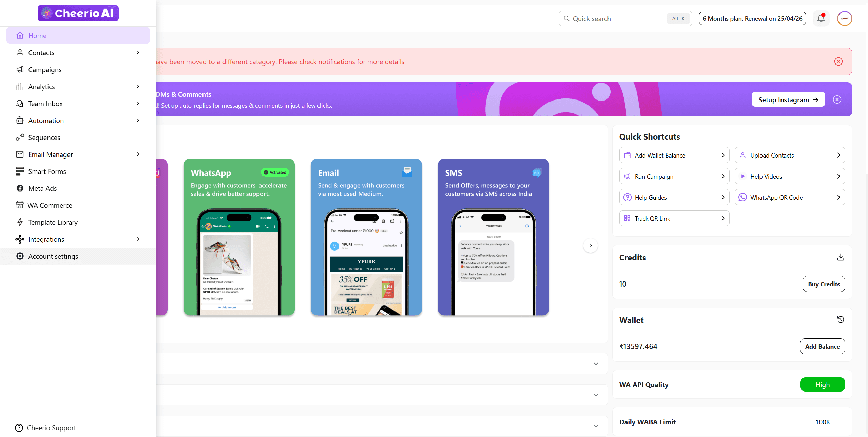Click the Add Balance button
868x437 pixels.
coord(822,346)
